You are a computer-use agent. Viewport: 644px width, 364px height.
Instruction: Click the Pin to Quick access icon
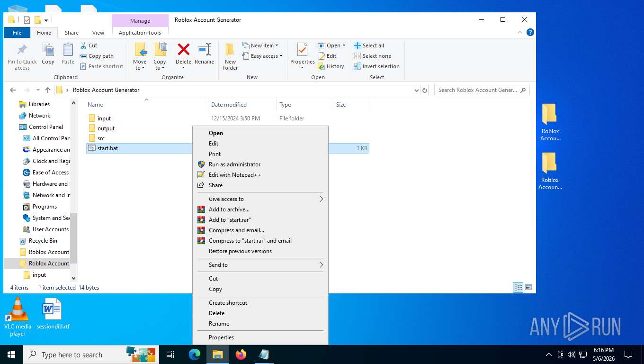pos(22,50)
